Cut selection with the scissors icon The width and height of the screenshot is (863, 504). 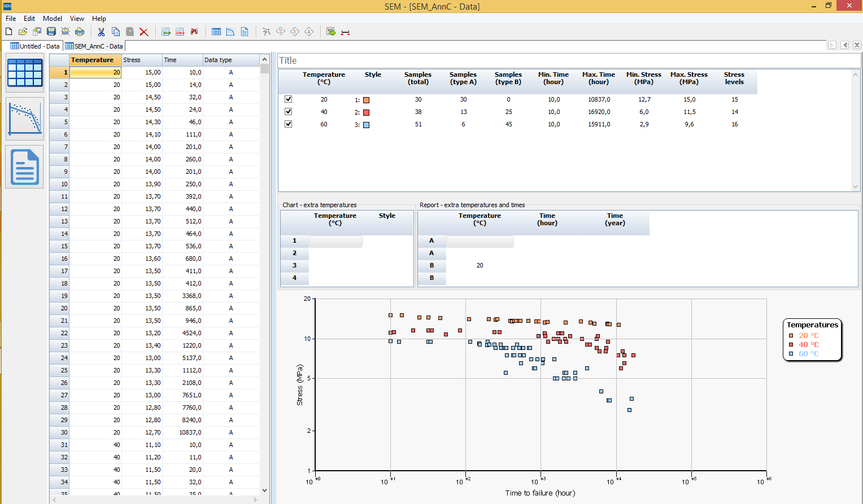[x=102, y=32]
